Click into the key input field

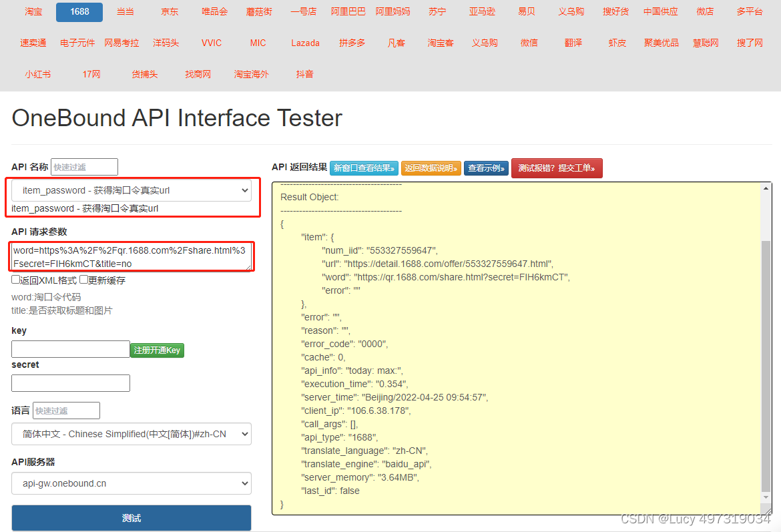point(71,349)
